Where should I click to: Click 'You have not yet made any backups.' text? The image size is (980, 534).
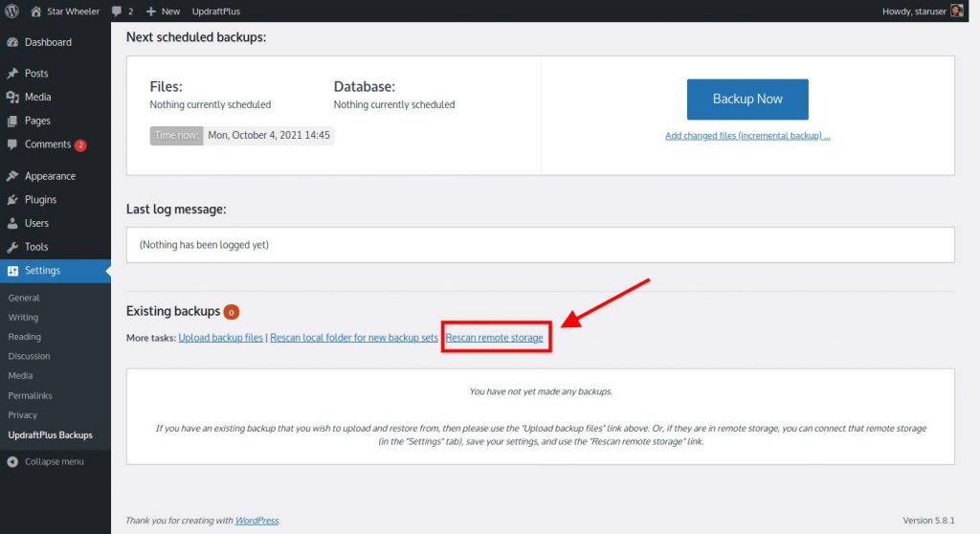click(541, 391)
